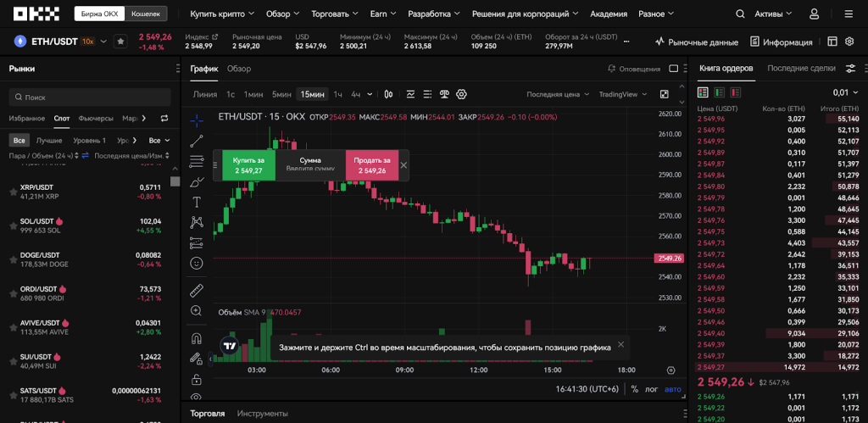Open chart settings gear in toolbar
This screenshot has width=868, height=423.
(462, 94)
